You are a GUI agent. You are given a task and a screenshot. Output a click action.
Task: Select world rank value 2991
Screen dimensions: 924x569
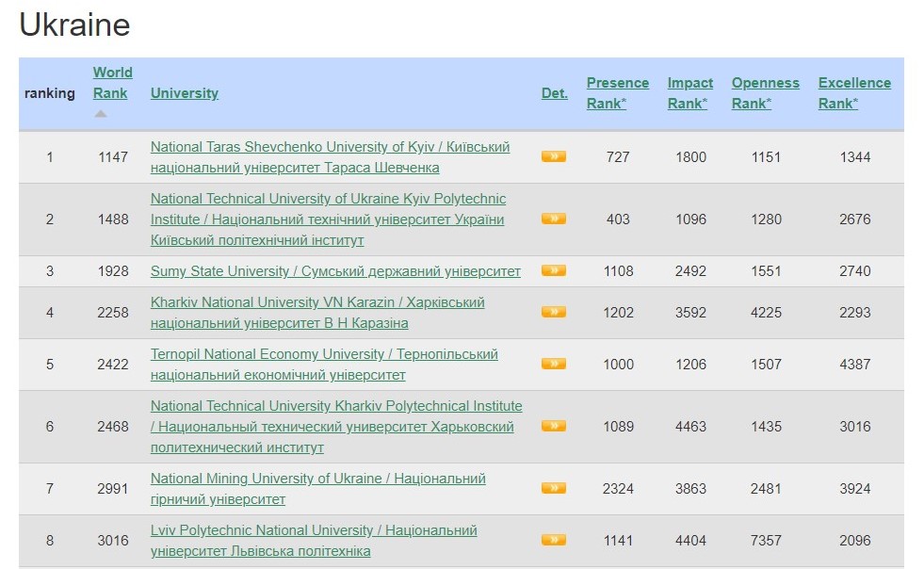pos(112,488)
